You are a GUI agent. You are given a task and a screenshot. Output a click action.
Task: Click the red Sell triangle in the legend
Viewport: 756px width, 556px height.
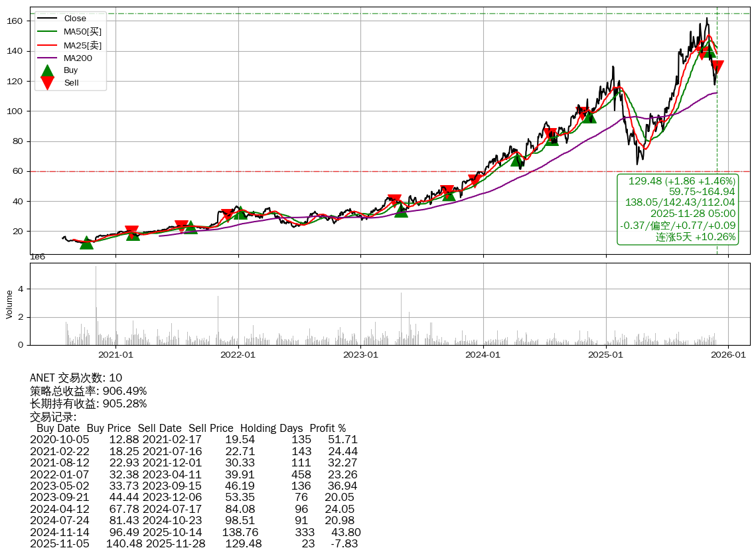[x=47, y=83]
